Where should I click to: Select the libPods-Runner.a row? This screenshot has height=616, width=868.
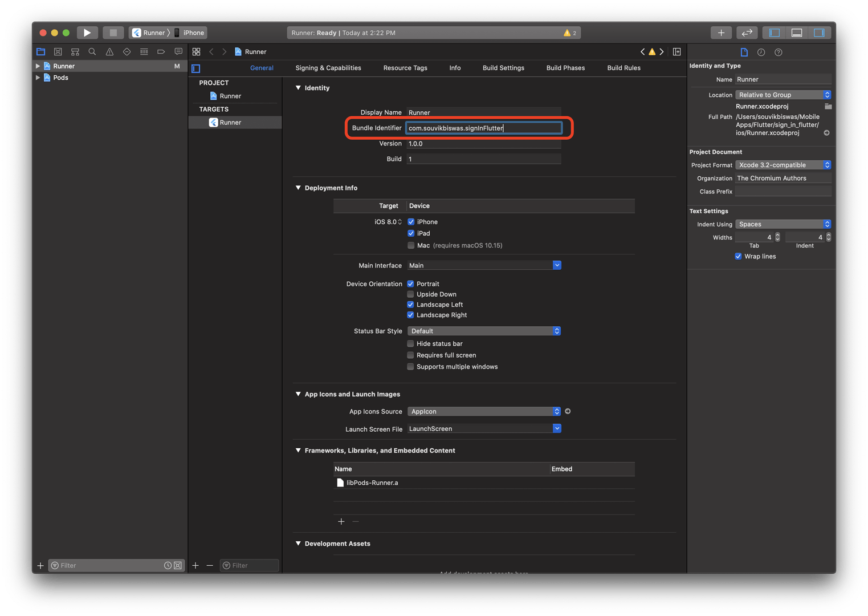[484, 483]
